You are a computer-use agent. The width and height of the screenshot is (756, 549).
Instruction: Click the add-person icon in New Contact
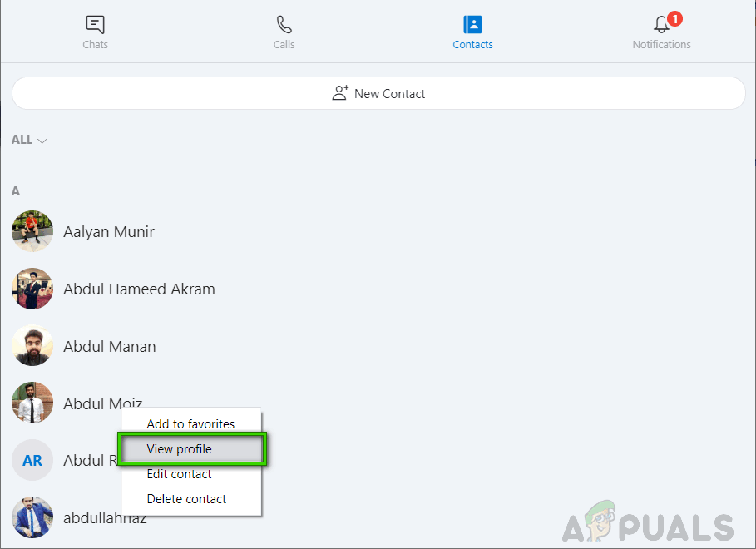pyautogui.click(x=339, y=93)
